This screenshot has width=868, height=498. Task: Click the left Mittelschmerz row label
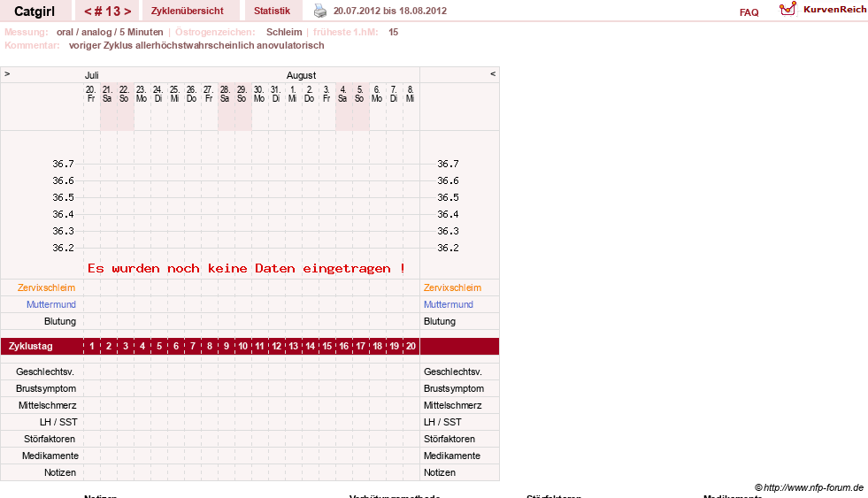point(48,406)
